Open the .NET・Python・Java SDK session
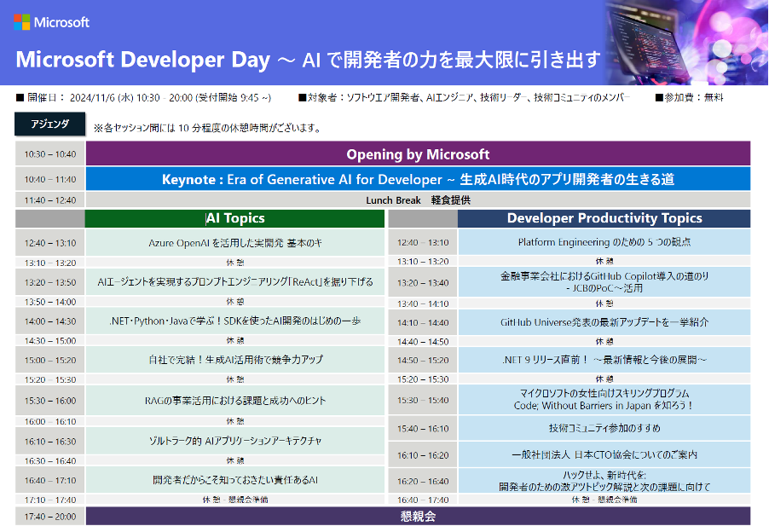Viewport: 769px width, 532px height. point(235,321)
